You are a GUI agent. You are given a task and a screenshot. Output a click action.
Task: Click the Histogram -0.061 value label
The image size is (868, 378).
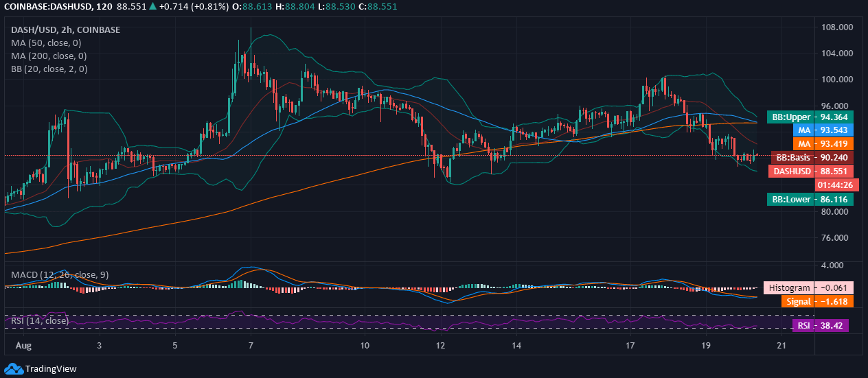[x=808, y=288]
